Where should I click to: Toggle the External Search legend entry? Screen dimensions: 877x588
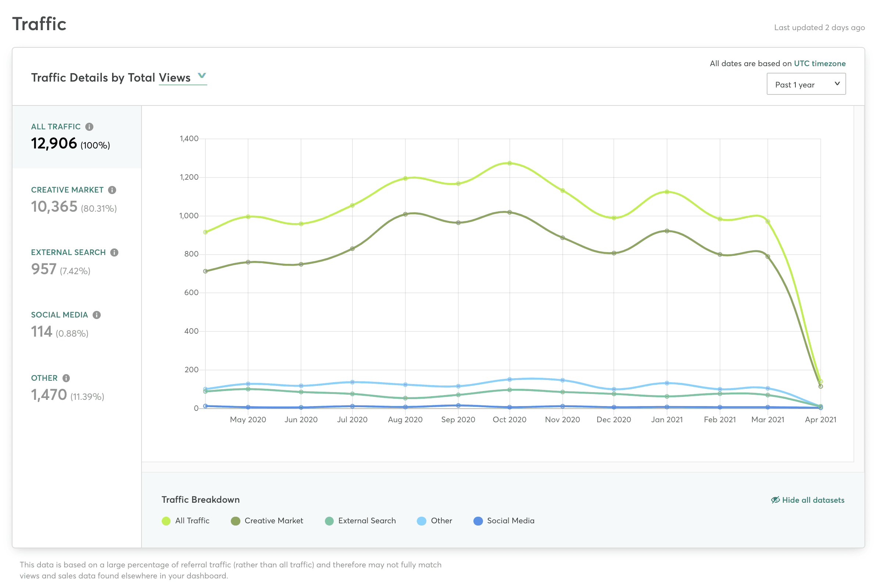coord(360,521)
